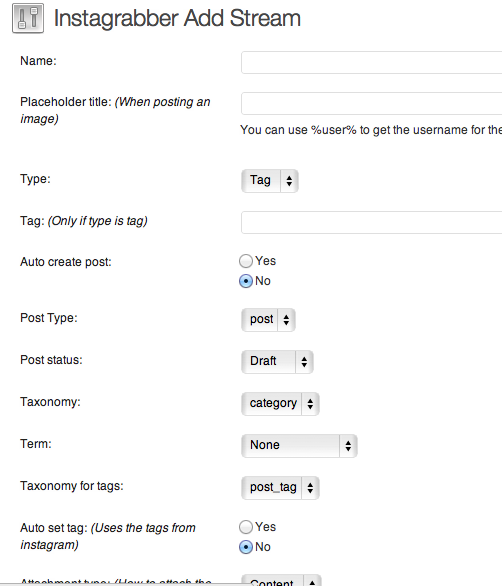Screen dimensions: 502x586
Task: Open the Taxonomy category dropdown
Action: [280, 404]
